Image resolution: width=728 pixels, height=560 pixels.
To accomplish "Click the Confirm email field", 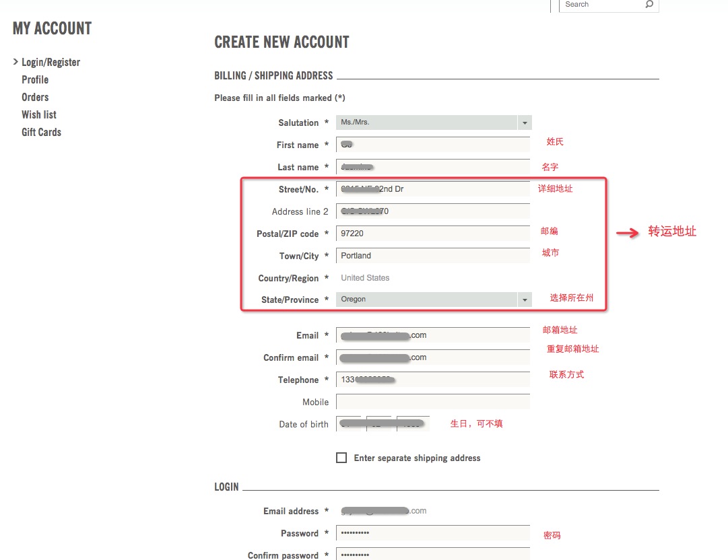I will 433,357.
